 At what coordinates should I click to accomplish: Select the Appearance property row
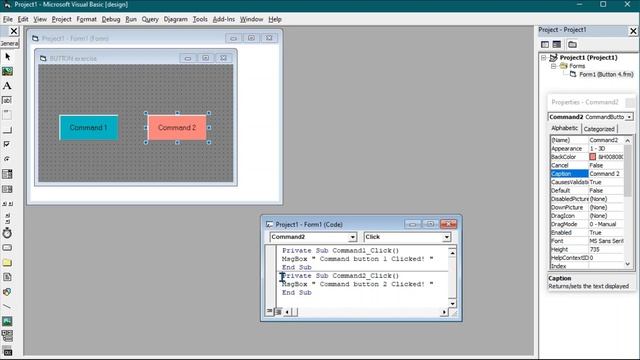[587, 149]
